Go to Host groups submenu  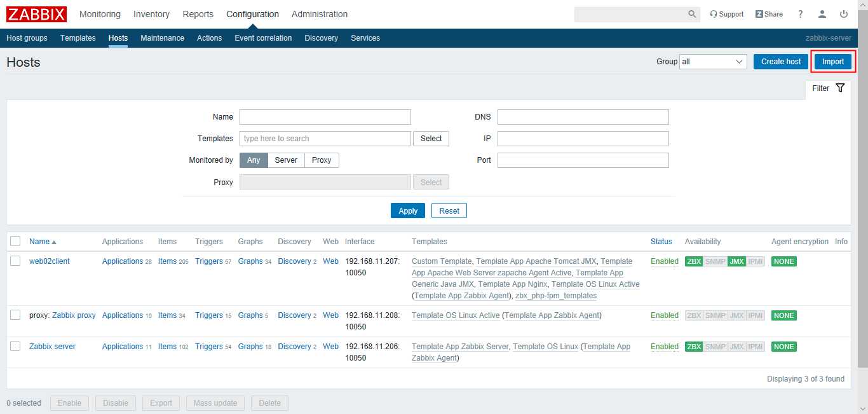point(27,38)
